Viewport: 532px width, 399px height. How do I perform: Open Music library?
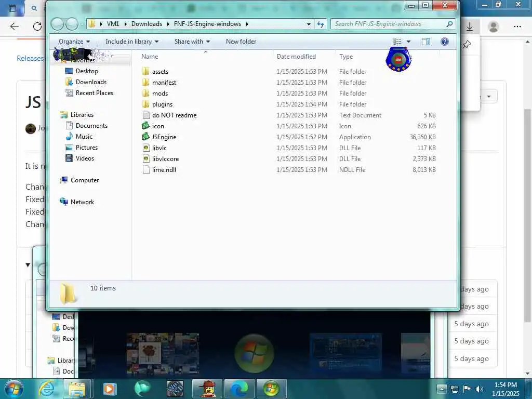click(84, 137)
